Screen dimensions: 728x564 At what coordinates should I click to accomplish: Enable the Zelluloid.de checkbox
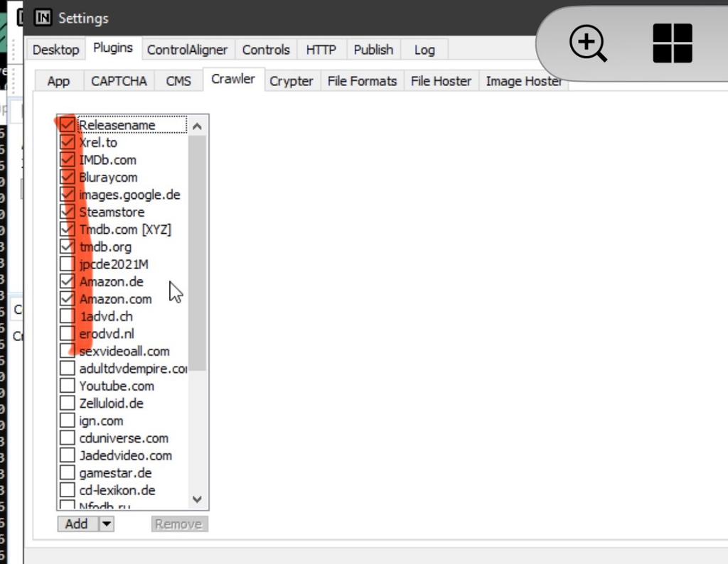tap(68, 403)
